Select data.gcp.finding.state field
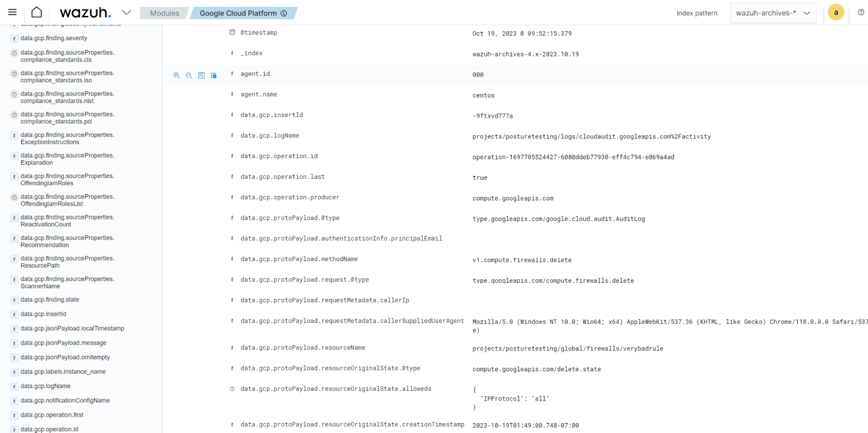This screenshot has height=433, width=868. coord(50,300)
